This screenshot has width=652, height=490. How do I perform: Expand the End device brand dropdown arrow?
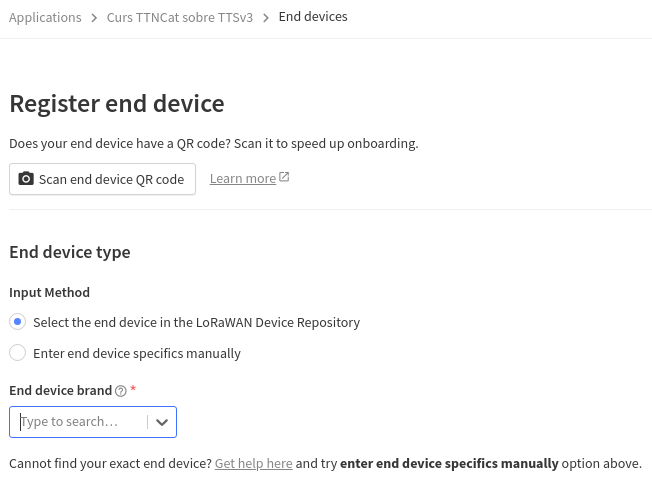click(x=162, y=422)
